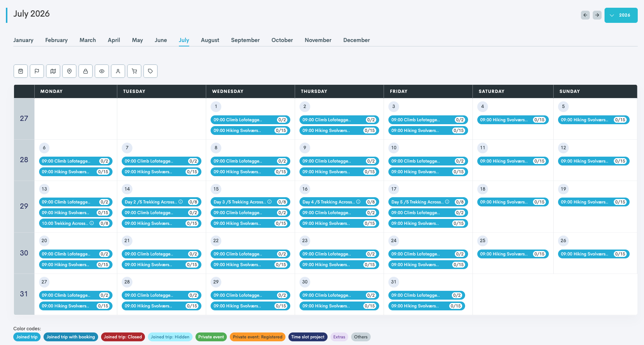Image resolution: width=644 pixels, height=345 pixels.
Task: Click the day number 14 badge
Action: pyautogui.click(x=127, y=189)
